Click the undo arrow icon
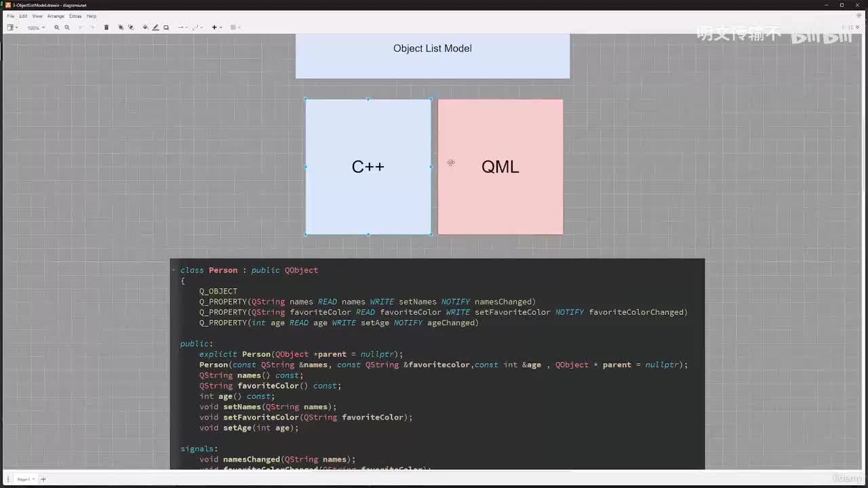Viewport: 868px width, 488px height. click(81, 28)
